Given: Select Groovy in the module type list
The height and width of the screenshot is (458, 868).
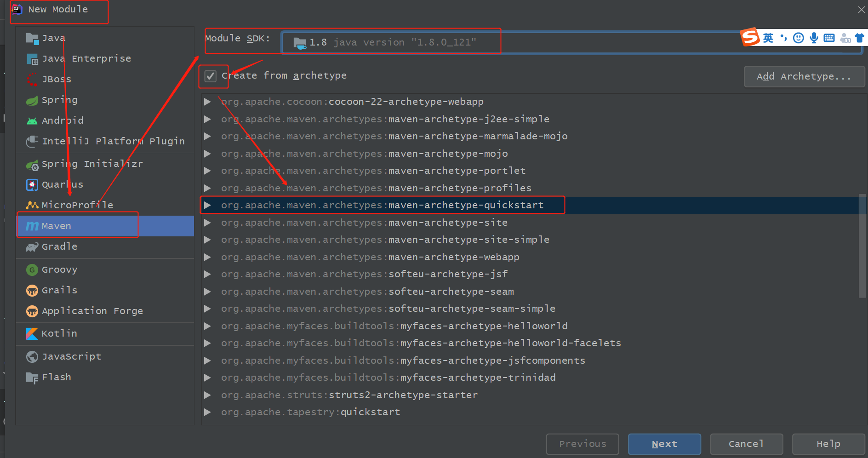Looking at the screenshot, I should (105, 269).
